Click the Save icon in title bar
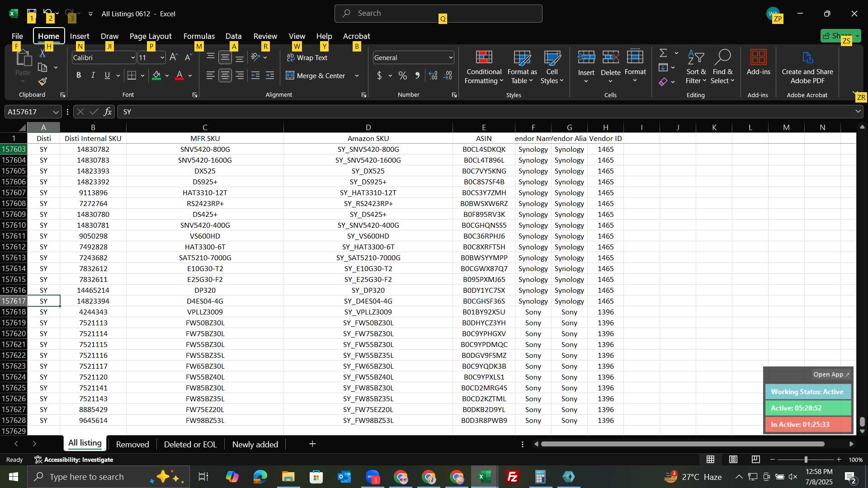868x488 pixels. [x=31, y=13]
